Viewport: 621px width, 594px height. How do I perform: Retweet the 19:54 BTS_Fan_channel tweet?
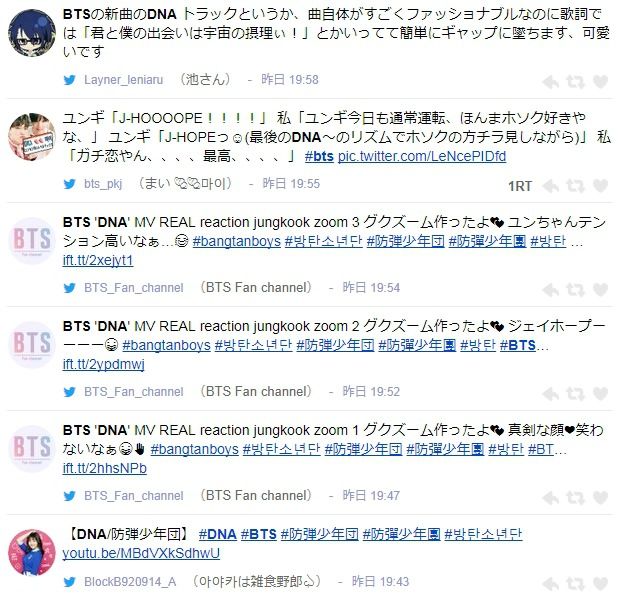575,289
